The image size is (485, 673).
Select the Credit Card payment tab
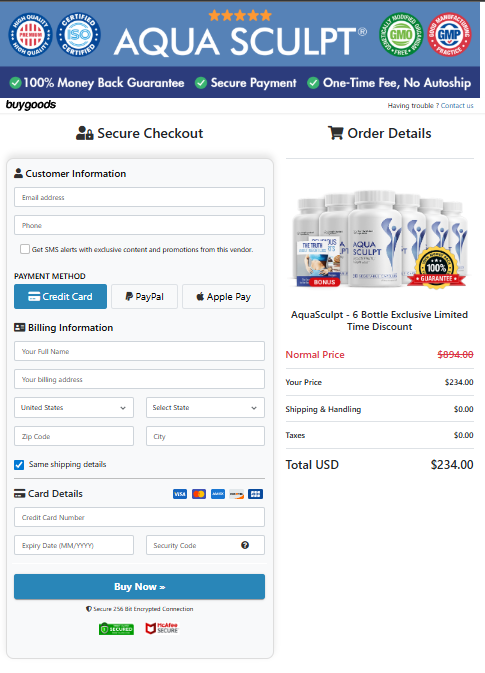[60, 297]
